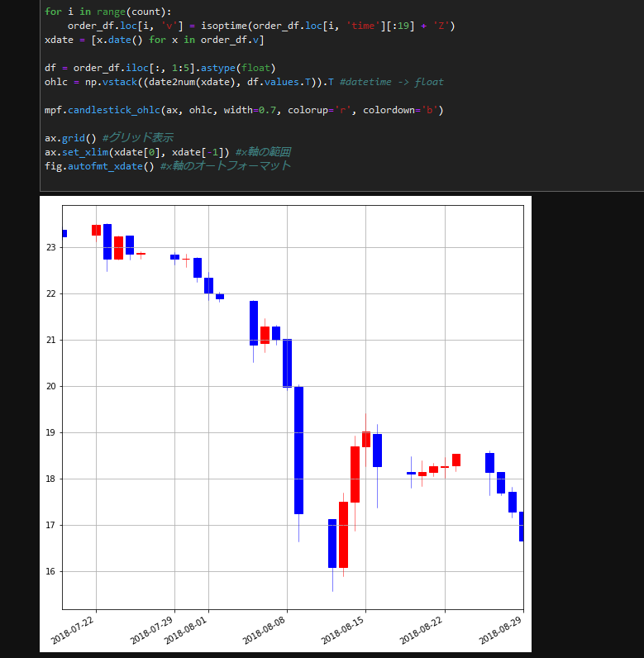644x658 pixels.
Task: Click the 'df = order_df.iloc' code line
Action: pos(160,68)
